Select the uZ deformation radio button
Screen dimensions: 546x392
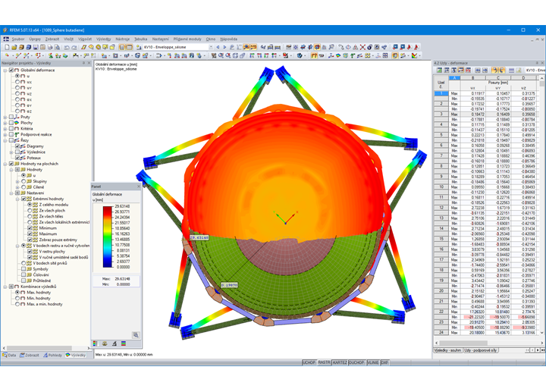coord(17,94)
